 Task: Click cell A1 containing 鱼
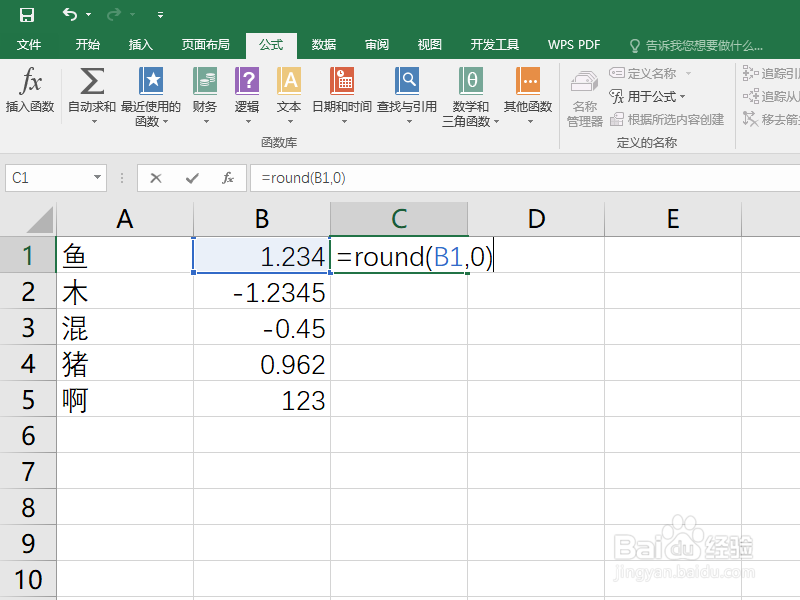tap(124, 255)
